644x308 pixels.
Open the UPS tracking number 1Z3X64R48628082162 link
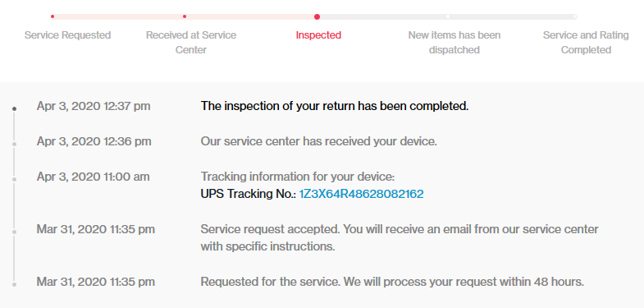click(x=362, y=194)
